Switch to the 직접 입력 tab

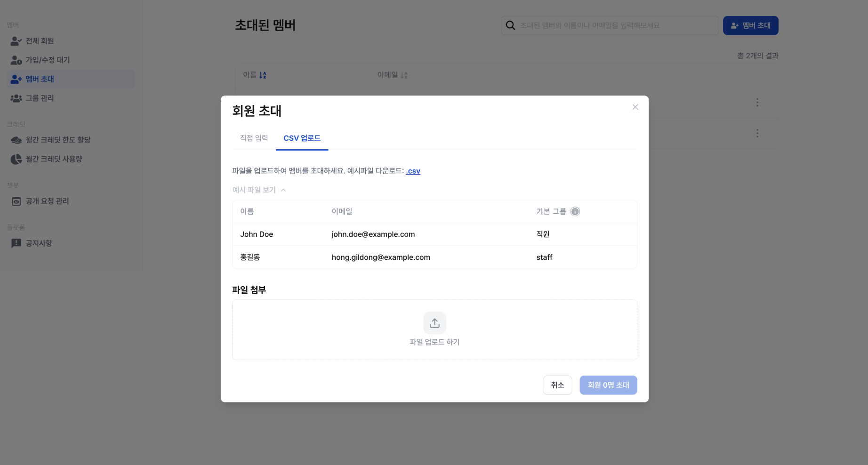[x=254, y=138]
